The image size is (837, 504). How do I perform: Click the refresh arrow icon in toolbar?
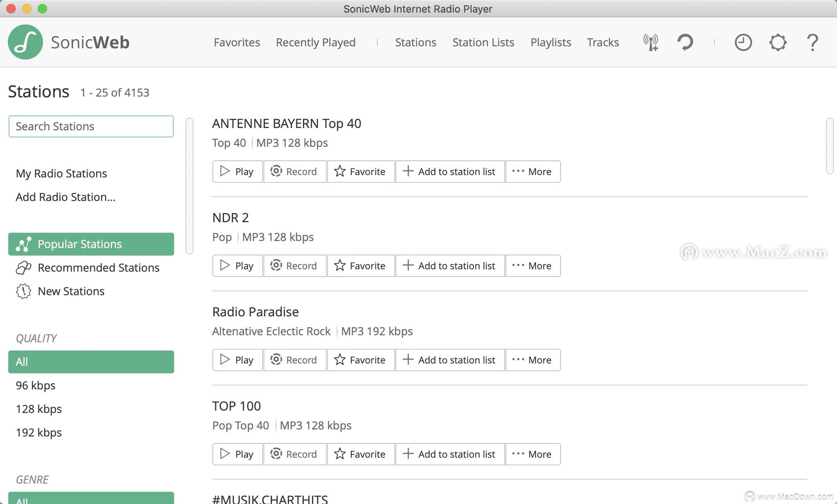[685, 42]
